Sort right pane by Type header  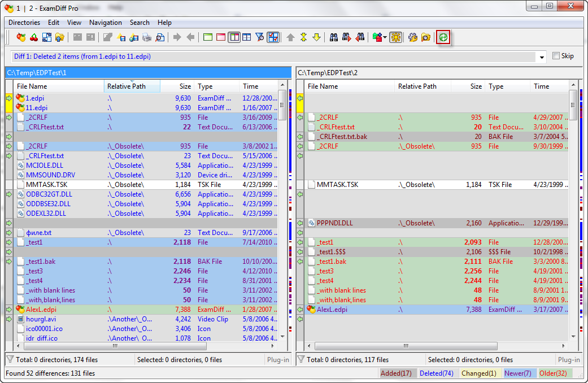coord(507,86)
